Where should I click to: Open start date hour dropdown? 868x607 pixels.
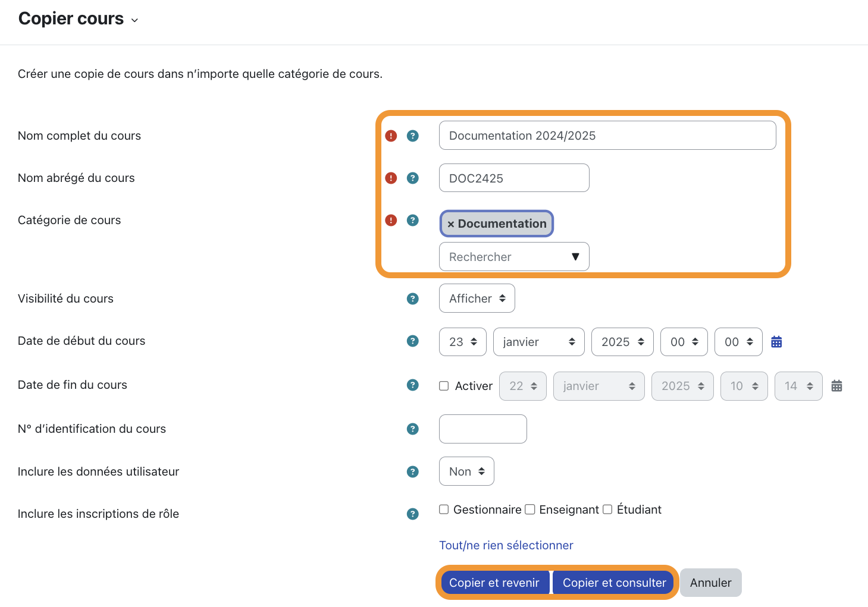[684, 342]
